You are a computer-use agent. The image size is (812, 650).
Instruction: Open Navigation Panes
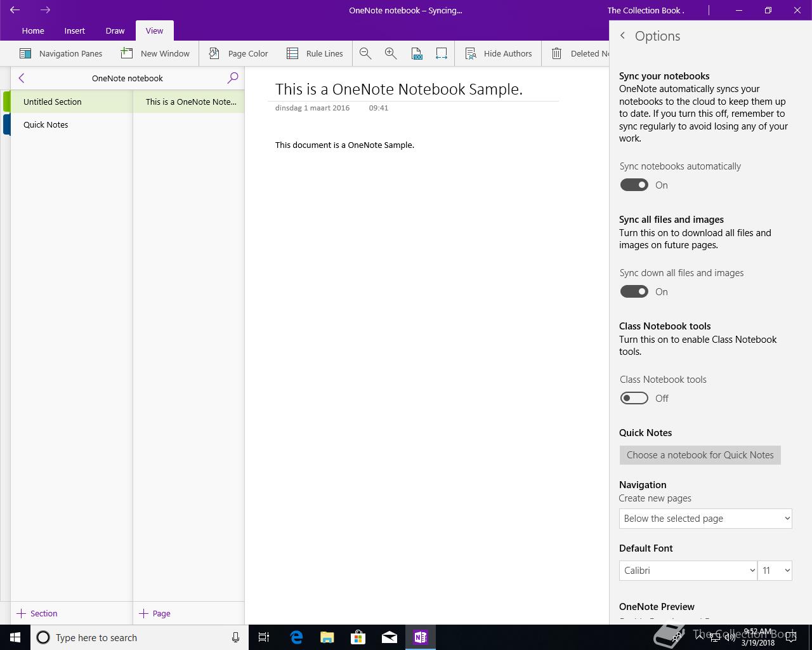(61, 53)
